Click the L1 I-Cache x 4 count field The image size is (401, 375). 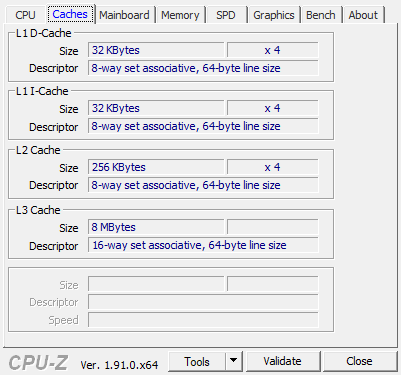tap(273, 108)
